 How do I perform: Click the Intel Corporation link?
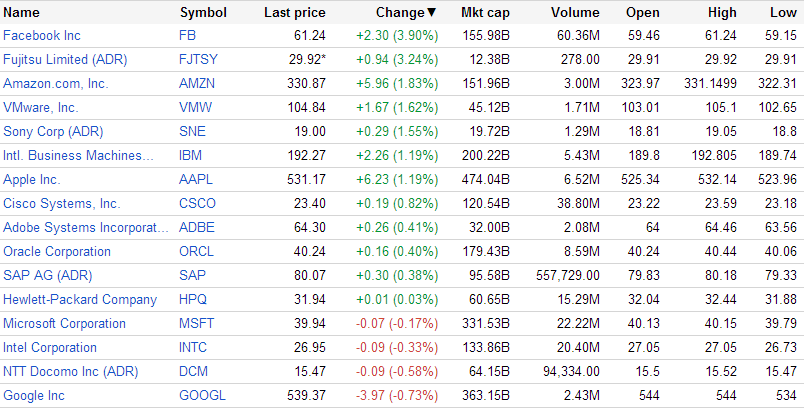pyautogui.click(x=50, y=348)
